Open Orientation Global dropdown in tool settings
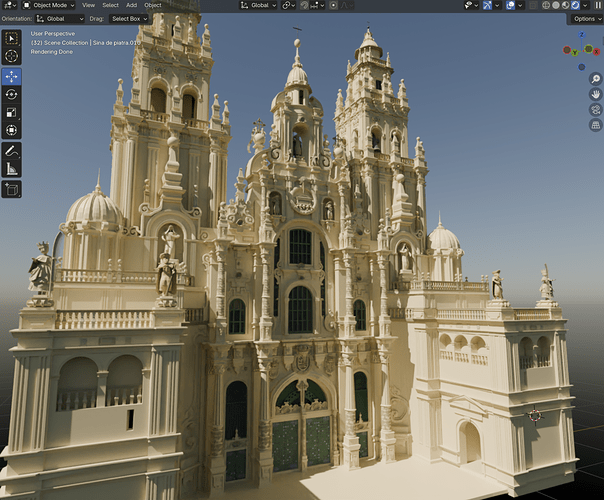Screen dimensions: 604x500 pos(60,18)
